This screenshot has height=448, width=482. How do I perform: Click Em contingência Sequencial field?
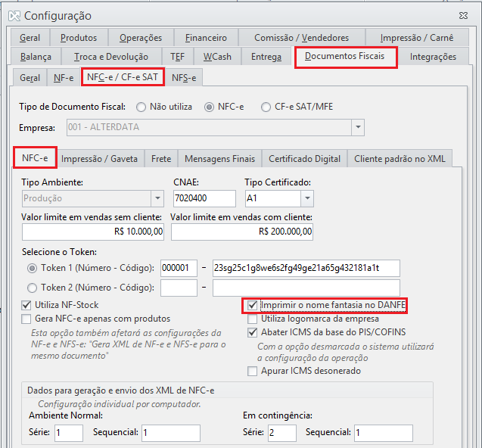(384, 433)
